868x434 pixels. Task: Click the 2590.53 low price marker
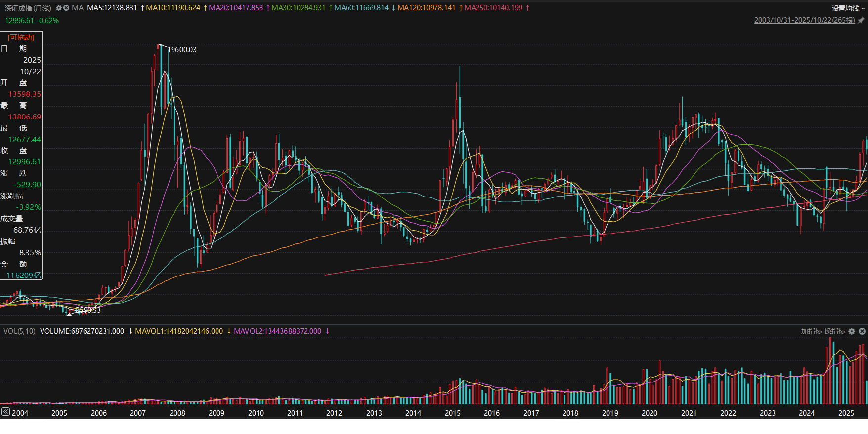pyautogui.click(x=88, y=310)
